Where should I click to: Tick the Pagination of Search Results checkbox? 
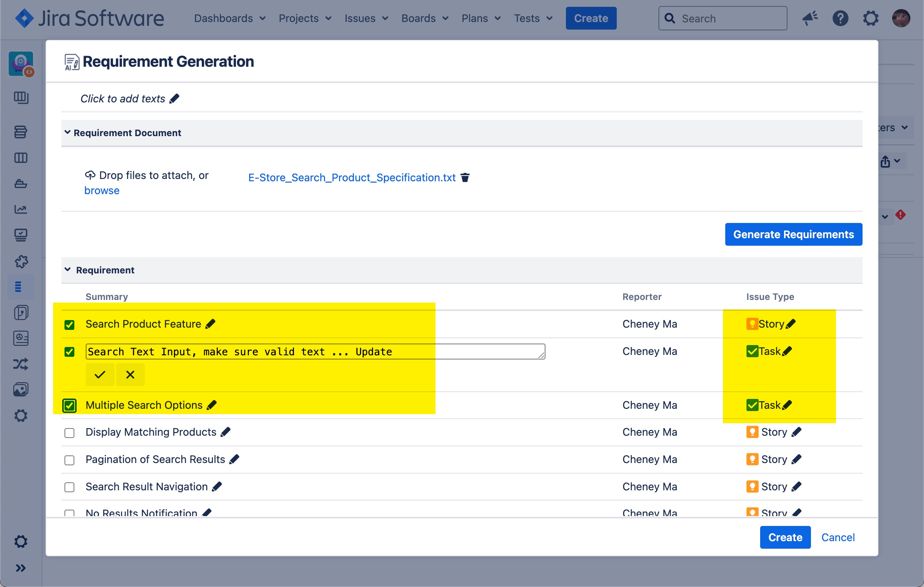[x=69, y=460]
